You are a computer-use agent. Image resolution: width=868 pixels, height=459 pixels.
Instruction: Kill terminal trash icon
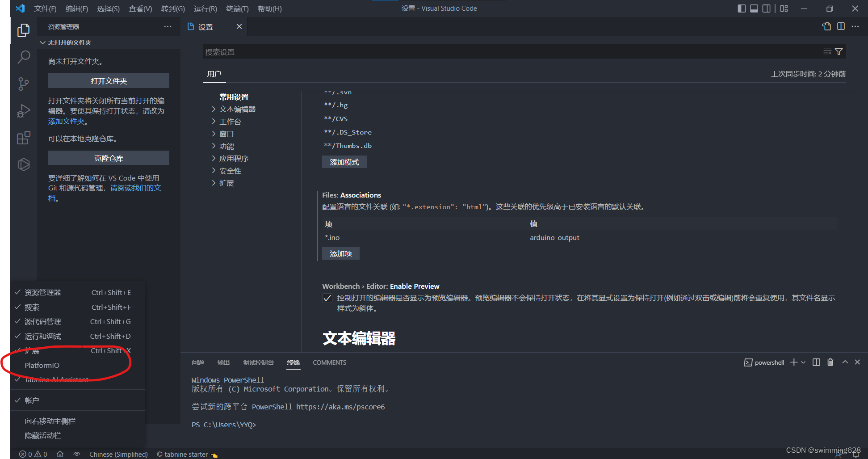tap(830, 362)
